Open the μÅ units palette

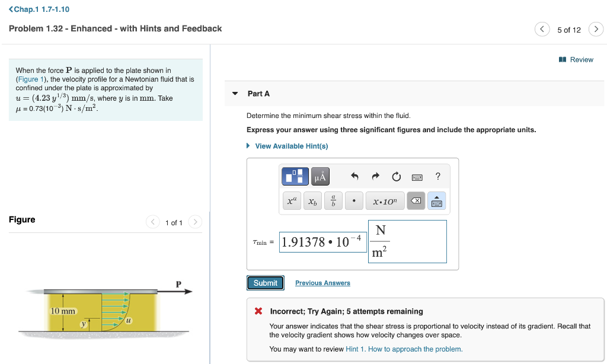pyautogui.click(x=320, y=176)
